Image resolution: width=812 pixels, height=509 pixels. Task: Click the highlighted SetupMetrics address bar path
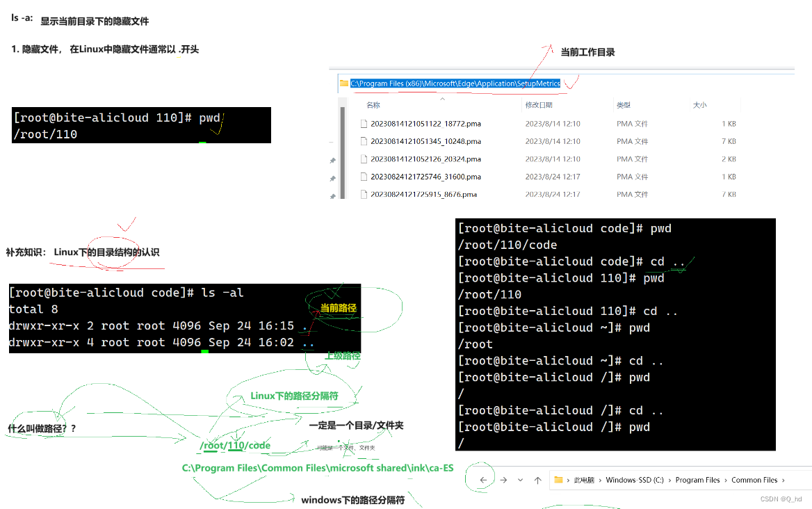coord(455,83)
